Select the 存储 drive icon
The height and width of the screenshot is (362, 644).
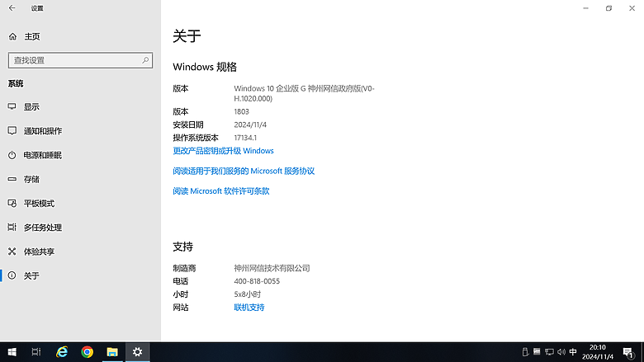(x=12, y=179)
